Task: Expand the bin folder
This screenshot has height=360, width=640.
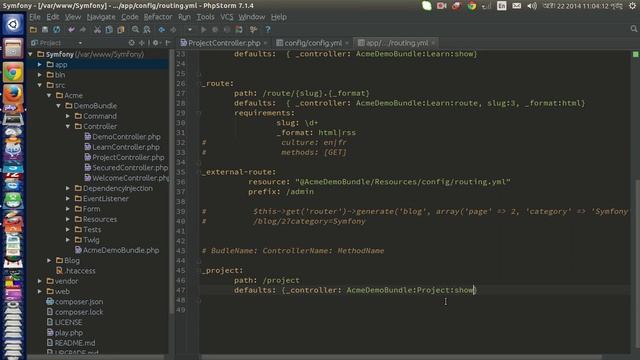Action: coord(40,75)
